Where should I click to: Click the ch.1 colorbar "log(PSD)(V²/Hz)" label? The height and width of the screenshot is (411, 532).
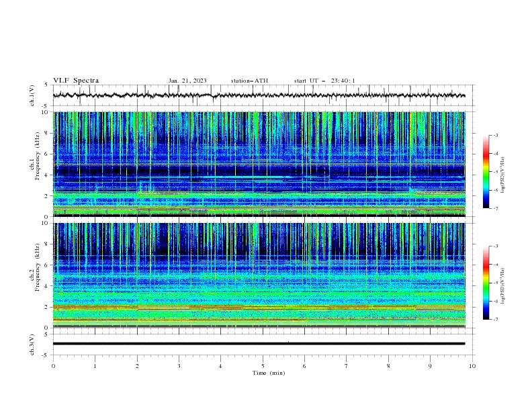click(503, 175)
